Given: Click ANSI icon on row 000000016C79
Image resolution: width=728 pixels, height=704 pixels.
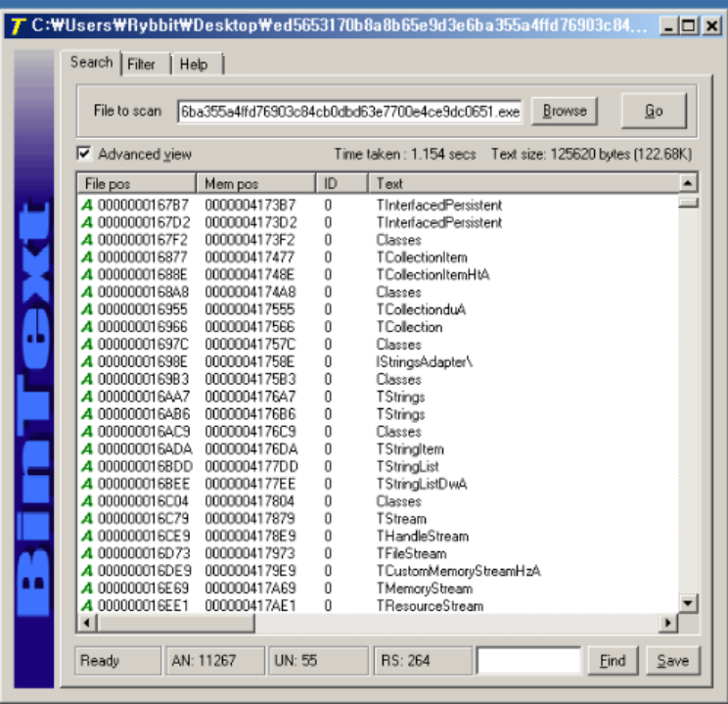Looking at the screenshot, I should [x=87, y=519].
